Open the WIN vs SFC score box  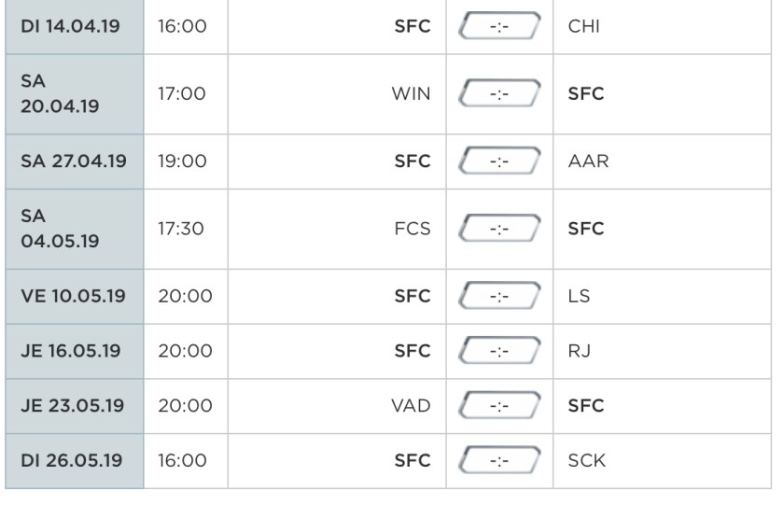pos(499,94)
